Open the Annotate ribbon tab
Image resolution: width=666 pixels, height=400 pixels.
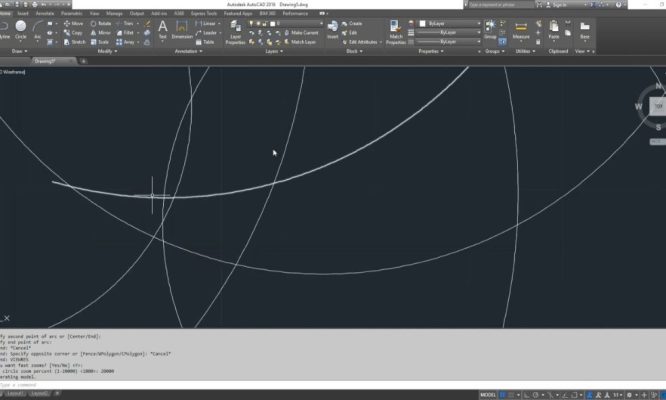(46, 13)
